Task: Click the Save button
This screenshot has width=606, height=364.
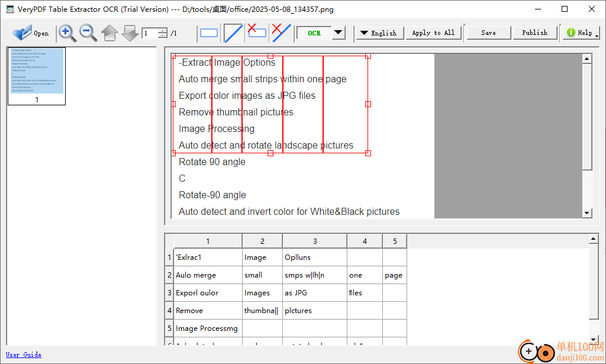Action: tap(488, 33)
